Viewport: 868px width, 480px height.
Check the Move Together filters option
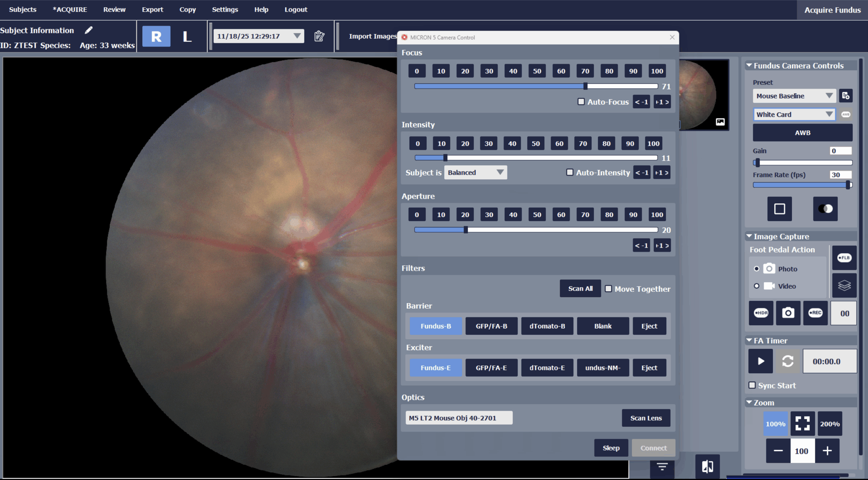tap(609, 288)
